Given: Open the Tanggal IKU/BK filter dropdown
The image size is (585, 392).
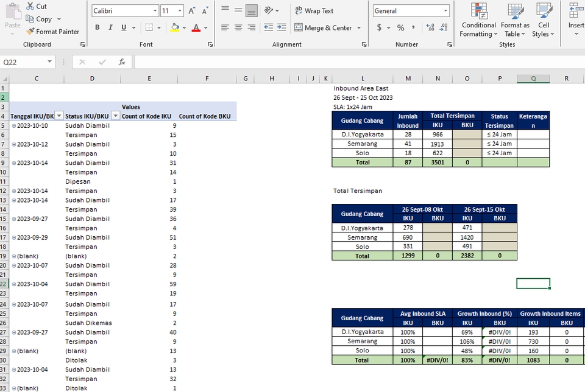Looking at the screenshot, I should point(58,116).
